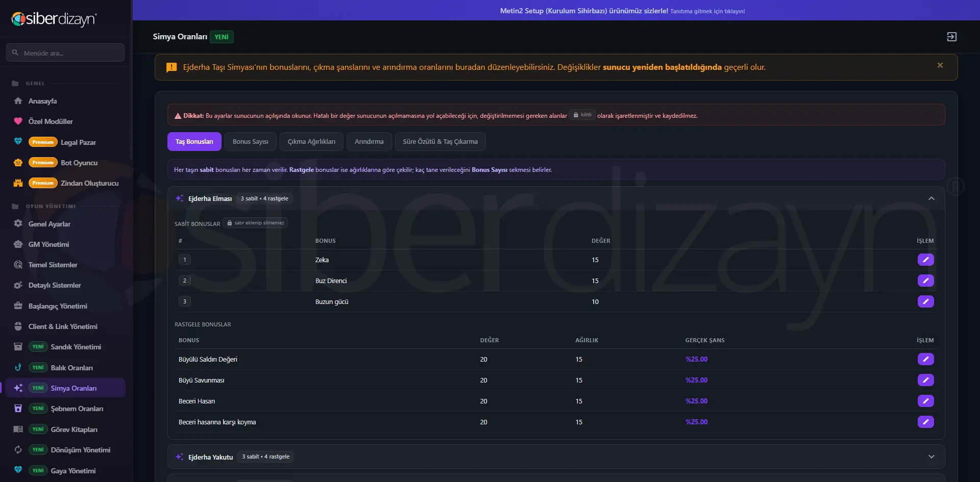Viewport: 980px width, 482px height.
Task: Click the Anasayfa home icon
Action: pos(18,101)
